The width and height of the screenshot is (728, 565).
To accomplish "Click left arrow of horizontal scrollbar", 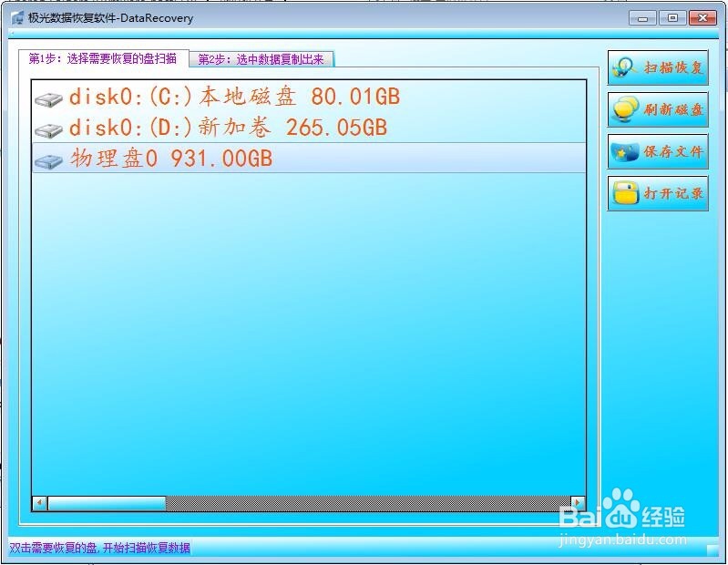I will (x=39, y=503).
